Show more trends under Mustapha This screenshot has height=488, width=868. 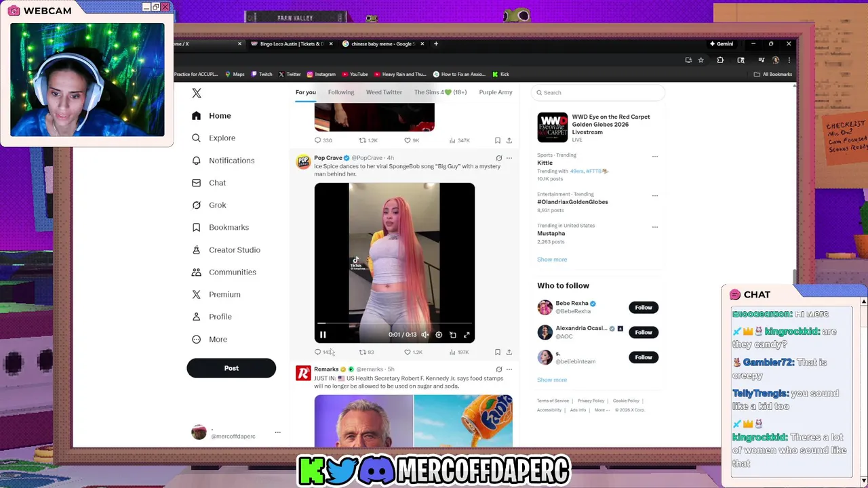coord(552,260)
